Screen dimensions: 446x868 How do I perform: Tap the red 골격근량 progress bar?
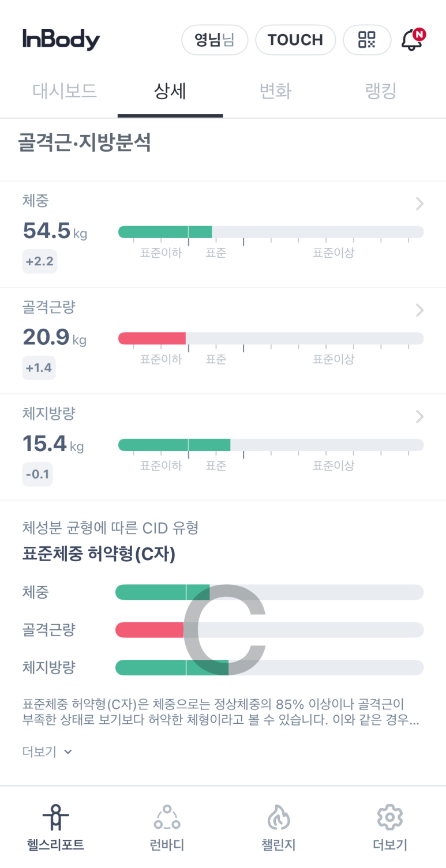click(152, 339)
